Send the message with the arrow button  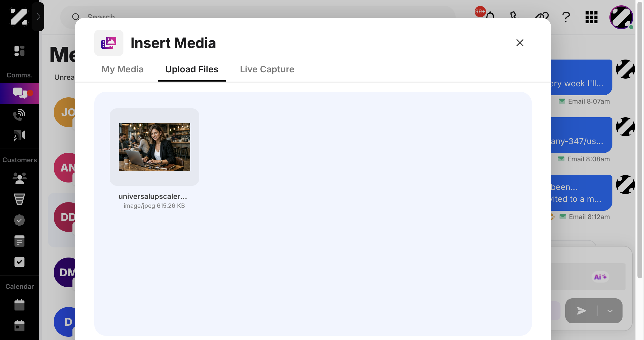(x=581, y=311)
